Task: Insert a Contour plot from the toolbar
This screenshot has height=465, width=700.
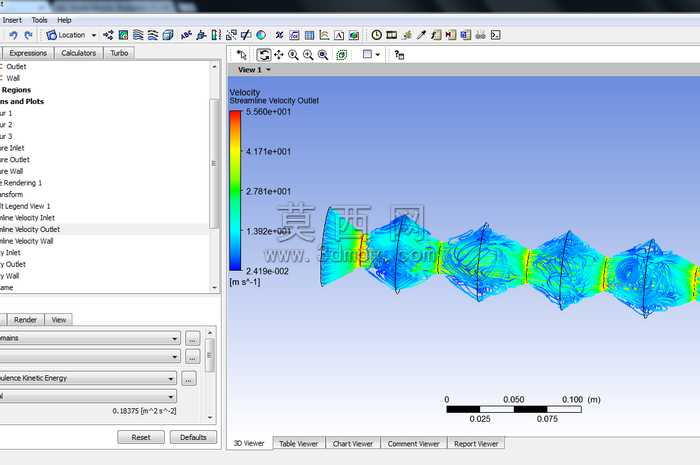Action: point(123,35)
